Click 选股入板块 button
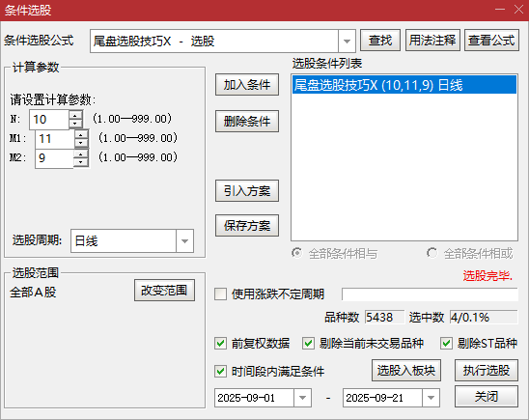 coord(406,371)
